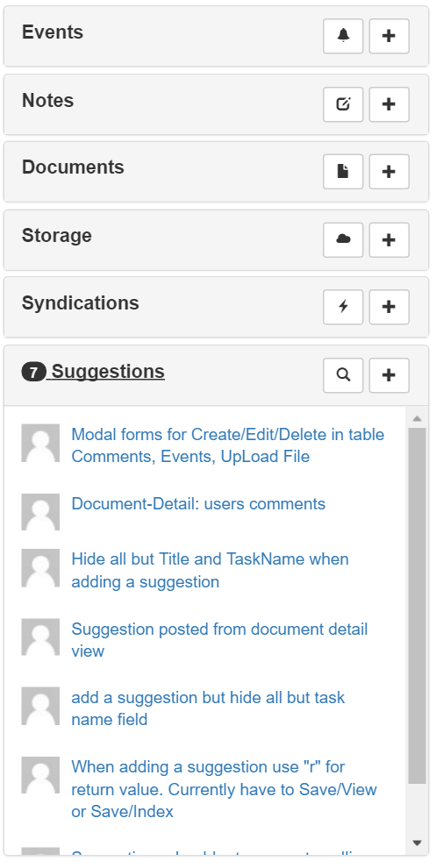Add a new syndication with plus button

[389, 307]
